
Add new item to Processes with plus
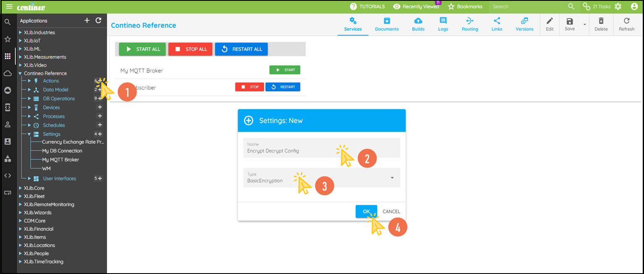[x=100, y=116]
